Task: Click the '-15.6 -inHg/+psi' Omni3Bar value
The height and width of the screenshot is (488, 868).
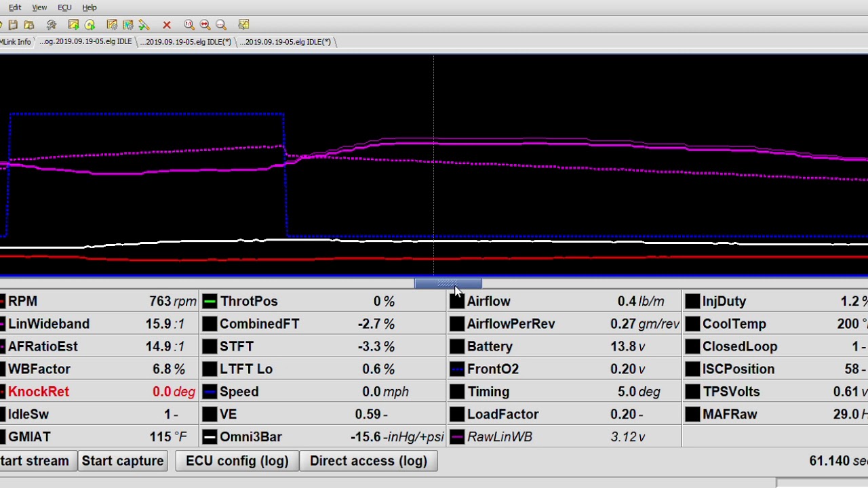Action: 397,437
